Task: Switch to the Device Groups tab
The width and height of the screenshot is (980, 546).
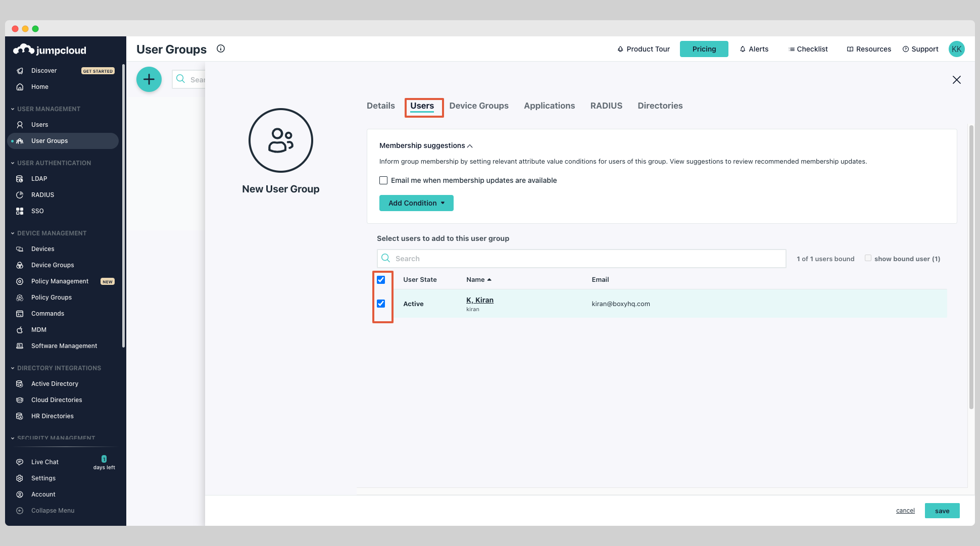Action: (x=479, y=106)
